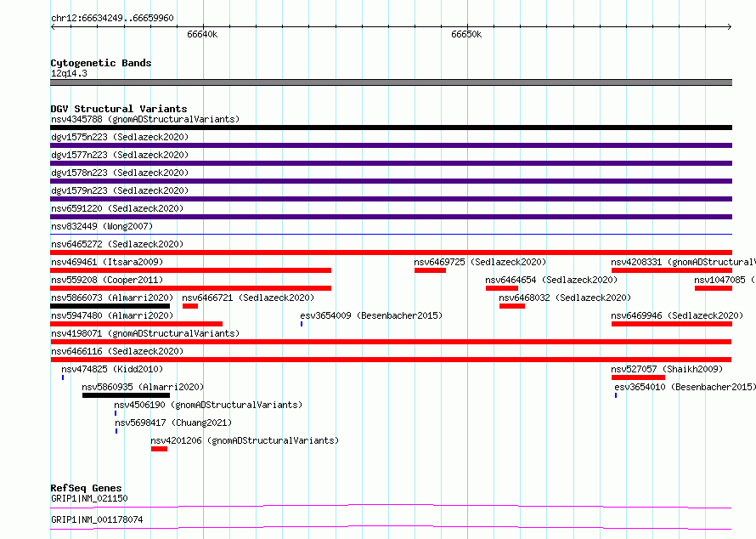Open dgv1575n223 (Sedlazeck2020) label
The image size is (756, 539).
coord(120,137)
